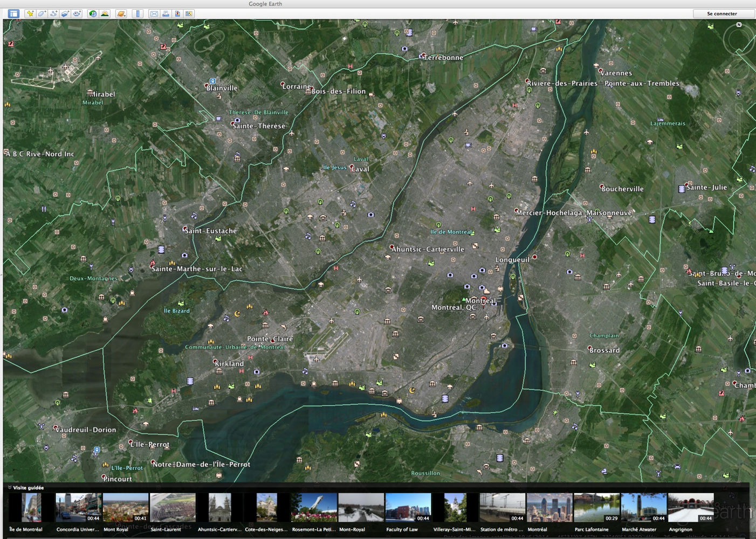Open the Ahuntsic-Cartierv... tour thumbnail
The image size is (756, 539).
(219, 508)
